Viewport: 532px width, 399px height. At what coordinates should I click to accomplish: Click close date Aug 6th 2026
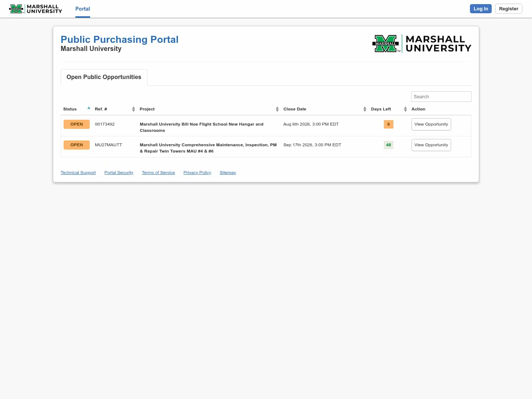pos(311,124)
